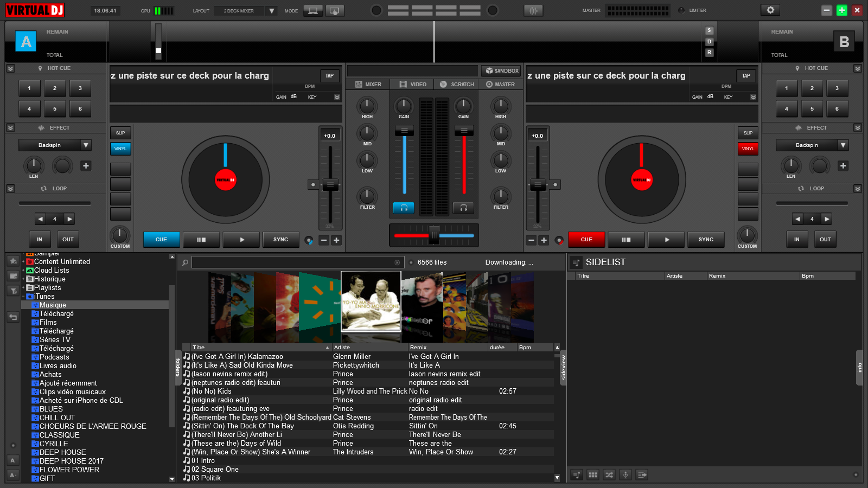Switch to the SCRATCH tab
868x488 pixels.
tap(457, 85)
